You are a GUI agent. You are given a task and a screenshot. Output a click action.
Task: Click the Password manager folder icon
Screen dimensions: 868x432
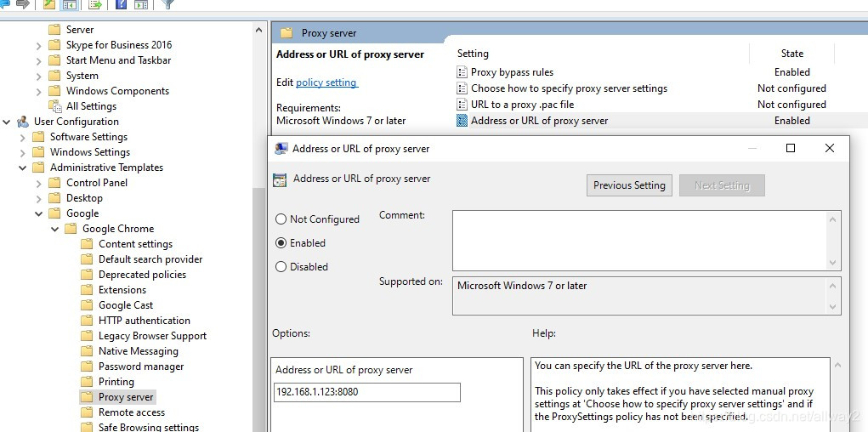point(87,366)
